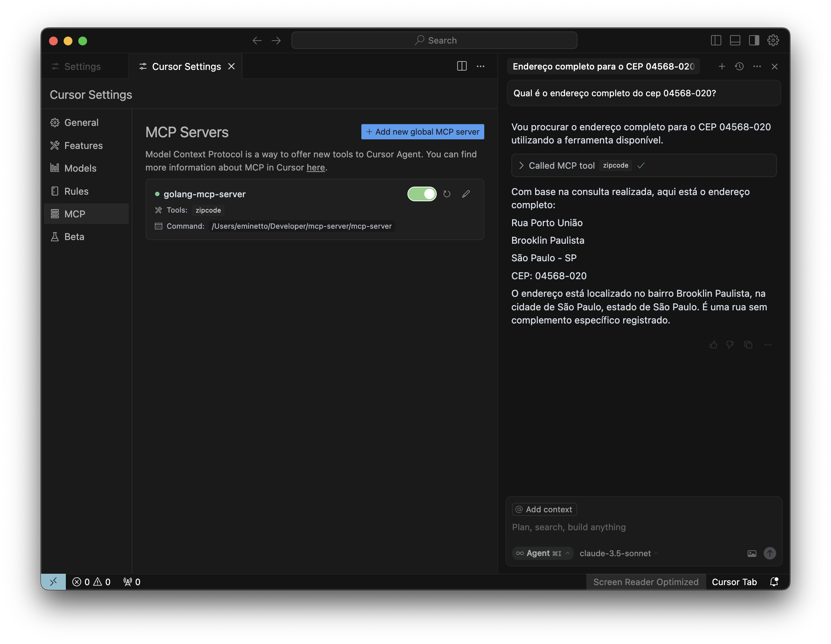The width and height of the screenshot is (831, 644).
Task: Copy the chat response
Action: tap(748, 345)
